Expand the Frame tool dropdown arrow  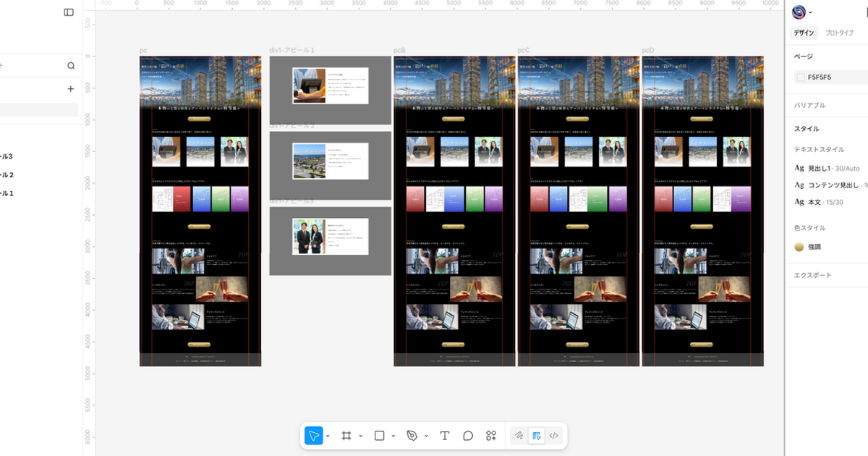(x=360, y=436)
